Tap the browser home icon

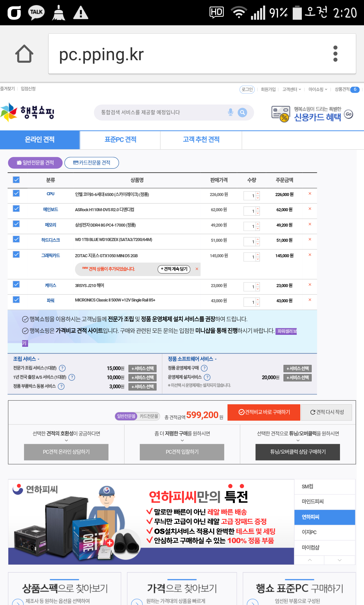coord(24,54)
